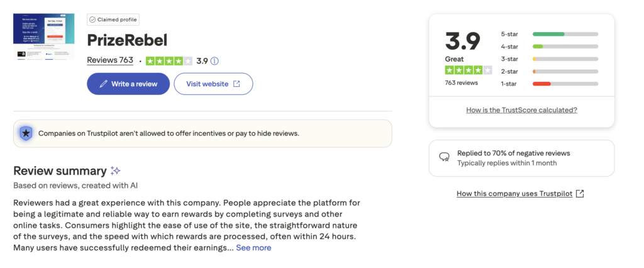This screenshot has height=268, width=644.
Task: Click Replied to 70% of negative reviews
Action: [514, 154]
